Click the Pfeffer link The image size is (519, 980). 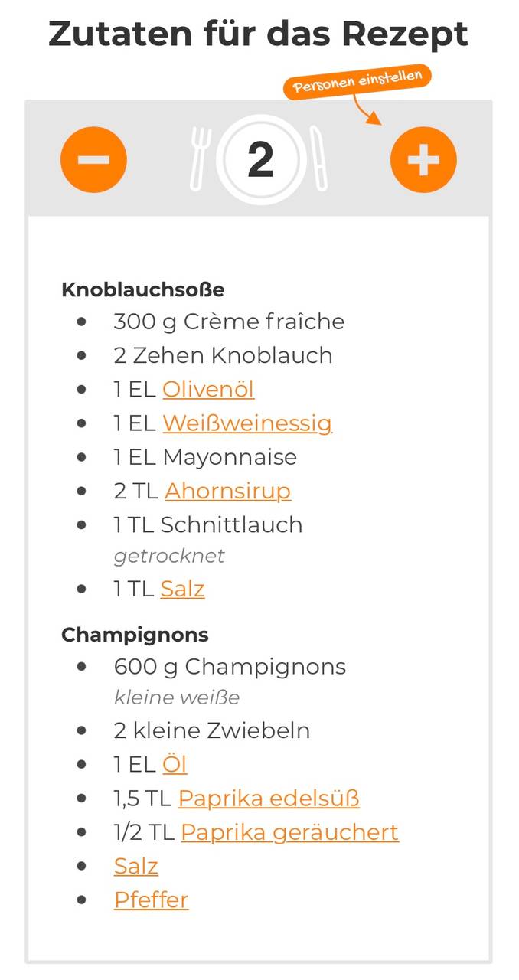(152, 900)
